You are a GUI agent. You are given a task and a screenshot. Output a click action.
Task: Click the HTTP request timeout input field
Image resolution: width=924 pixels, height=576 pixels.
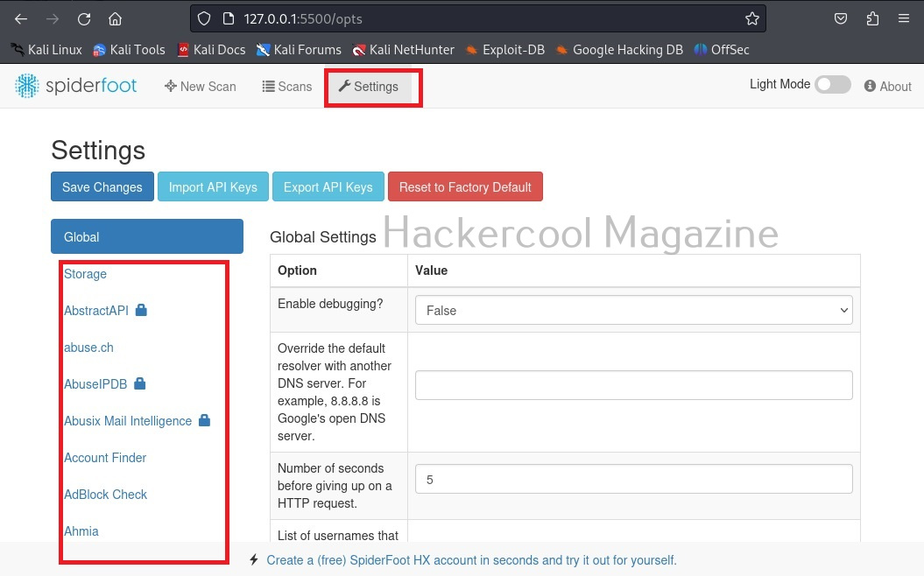[x=633, y=479]
